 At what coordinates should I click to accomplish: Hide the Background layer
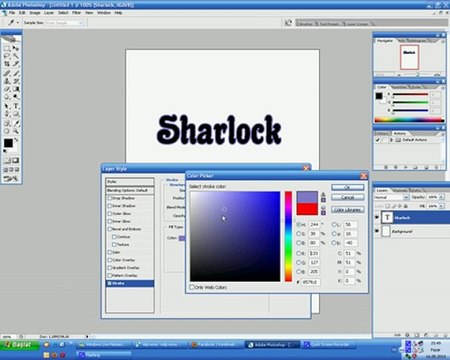pos(377,231)
